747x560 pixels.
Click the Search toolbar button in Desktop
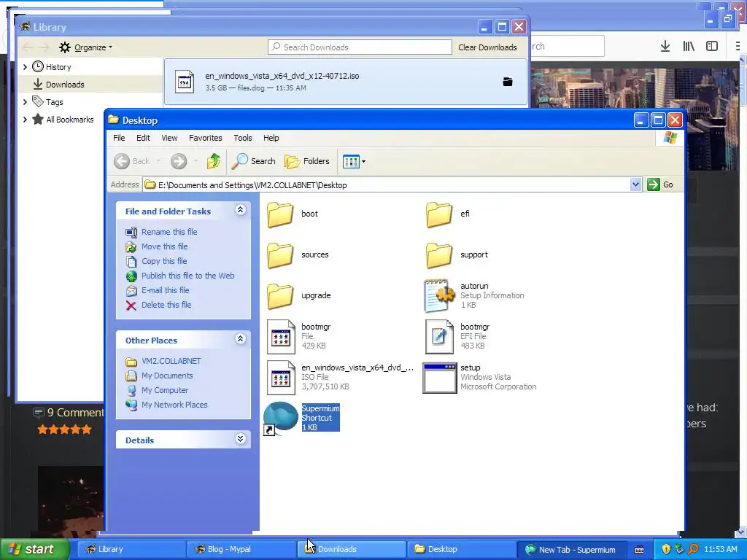[253, 161]
